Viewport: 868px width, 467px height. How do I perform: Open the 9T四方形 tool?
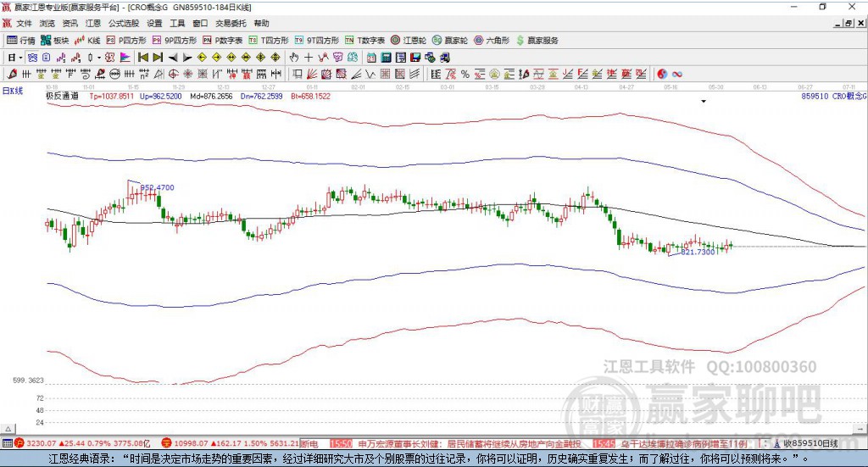point(317,41)
